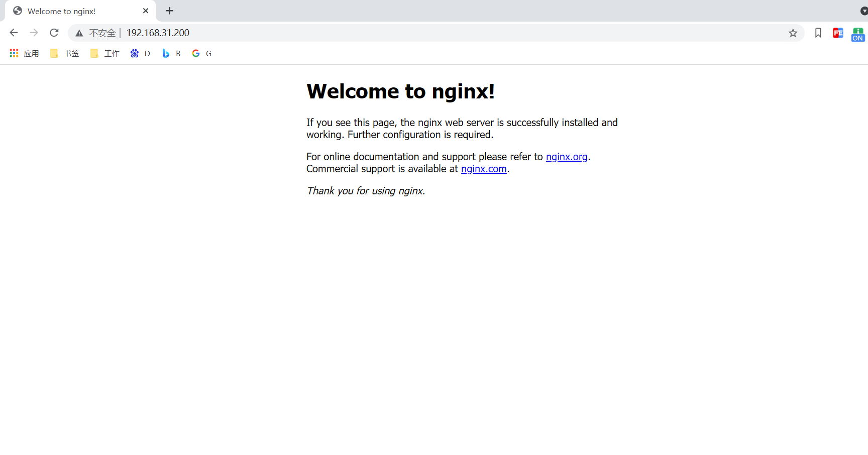Viewport: 868px width, 455px height.
Task: Open the 书签 bookmarks folder
Action: coord(65,53)
